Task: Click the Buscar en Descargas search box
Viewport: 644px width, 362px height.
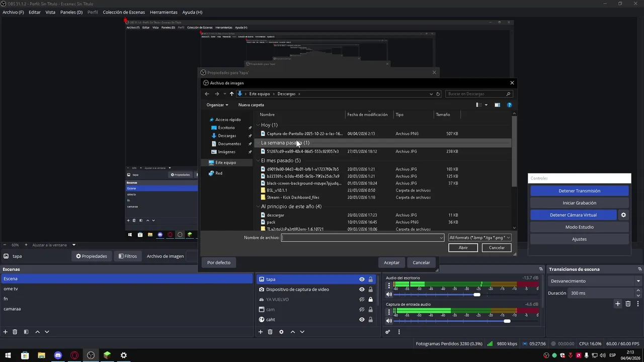Action: (x=479, y=94)
